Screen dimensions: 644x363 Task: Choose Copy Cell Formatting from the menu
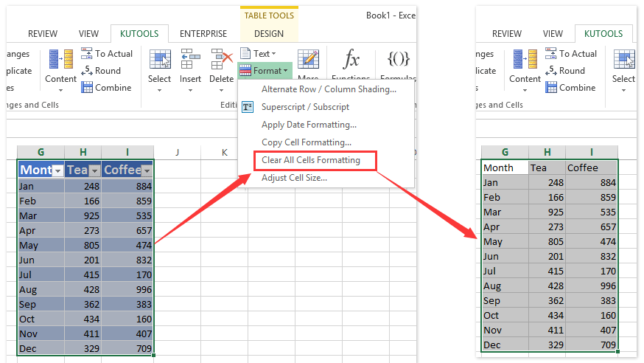point(306,142)
